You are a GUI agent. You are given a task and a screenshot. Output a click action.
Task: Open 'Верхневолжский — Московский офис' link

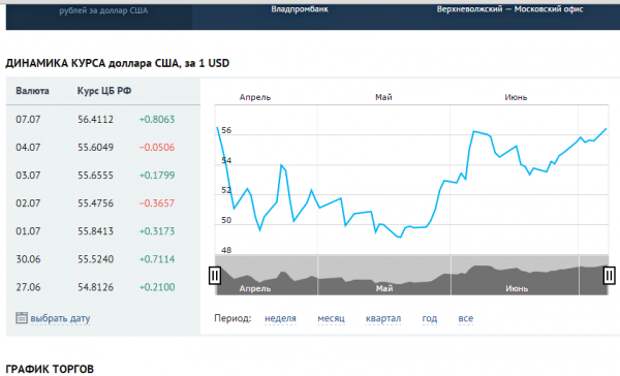click(510, 9)
